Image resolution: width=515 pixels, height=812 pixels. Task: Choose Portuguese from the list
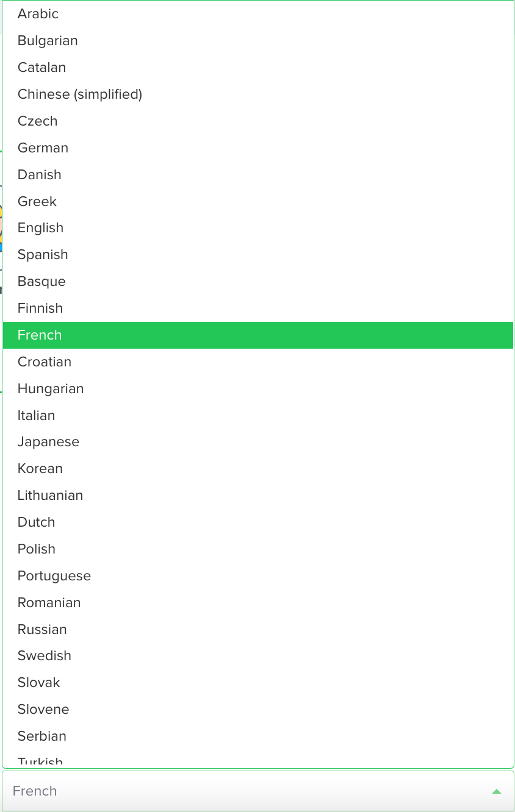(257, 575)
